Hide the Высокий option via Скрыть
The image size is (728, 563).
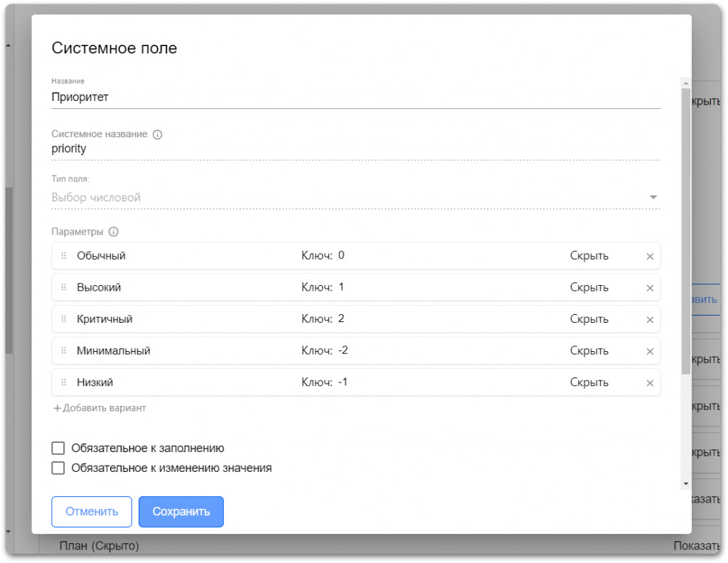click(589, 288)
